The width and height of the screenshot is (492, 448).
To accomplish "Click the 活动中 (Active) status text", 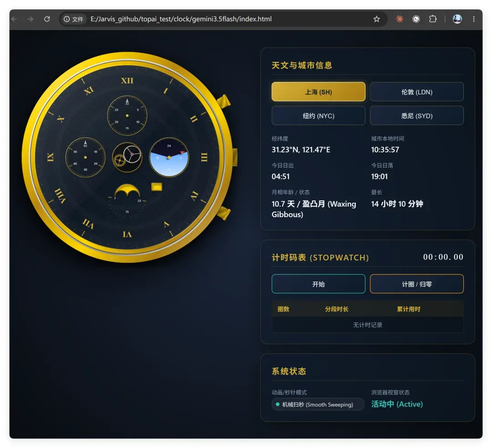I will [x=397, y=404].
